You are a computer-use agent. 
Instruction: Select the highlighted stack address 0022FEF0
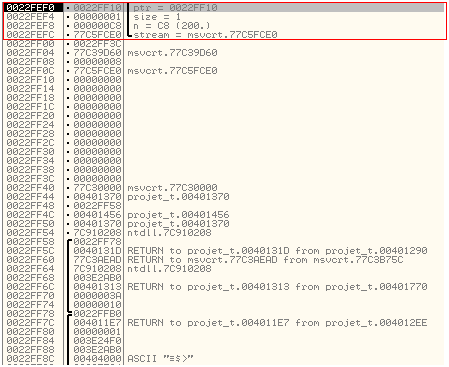click(30, 8)
